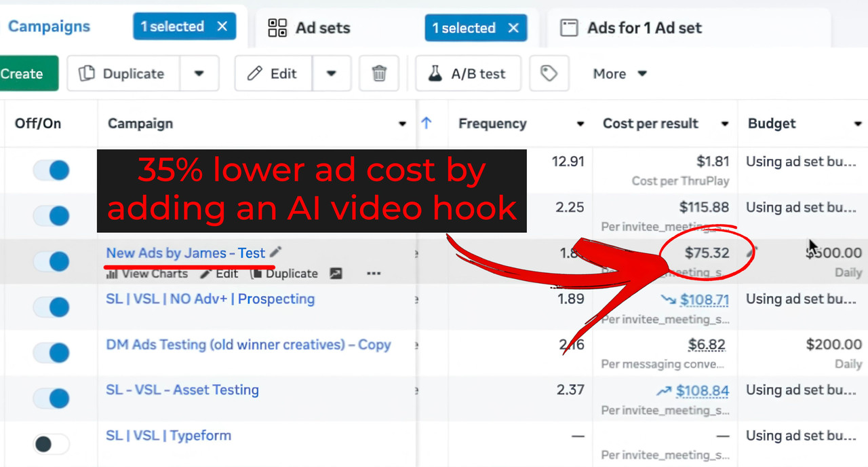Clear the Ad sets 1 selected filter
Viewport: 868px width, 467px height.
(513, 28)
